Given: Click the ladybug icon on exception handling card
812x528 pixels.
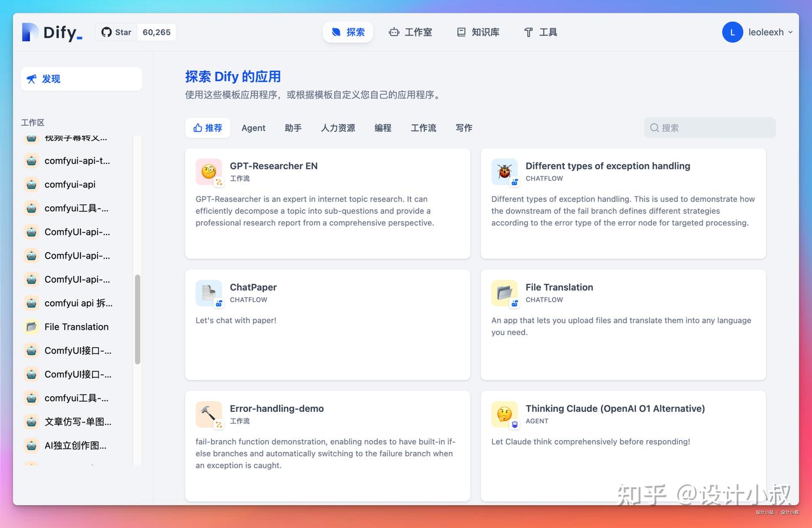Looking at the screenshot, I should [504, 171].
